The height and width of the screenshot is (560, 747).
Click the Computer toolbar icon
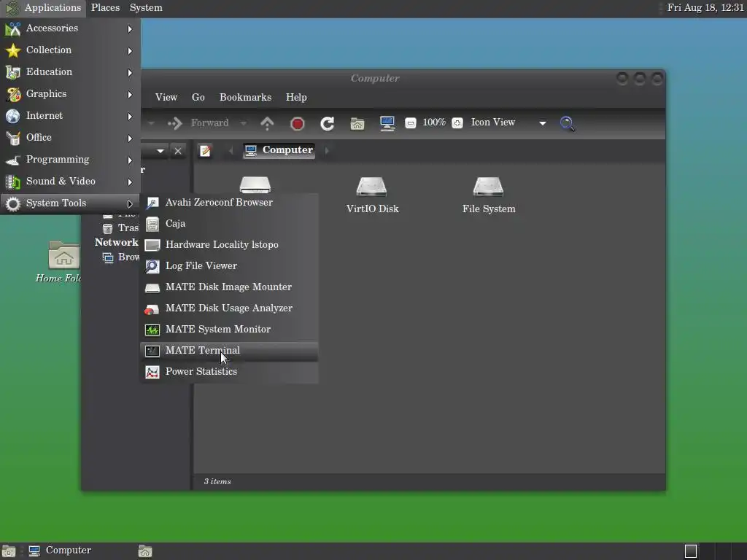[387, 124]
